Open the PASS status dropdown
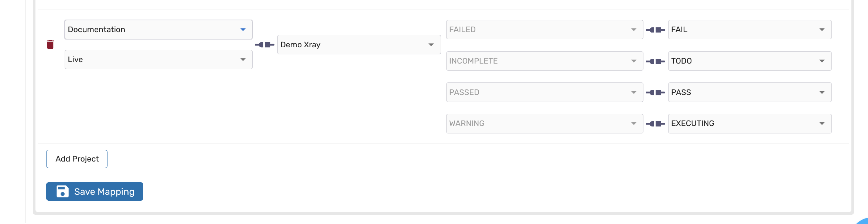Screen dimensions: 868x224 pos(750,92)
